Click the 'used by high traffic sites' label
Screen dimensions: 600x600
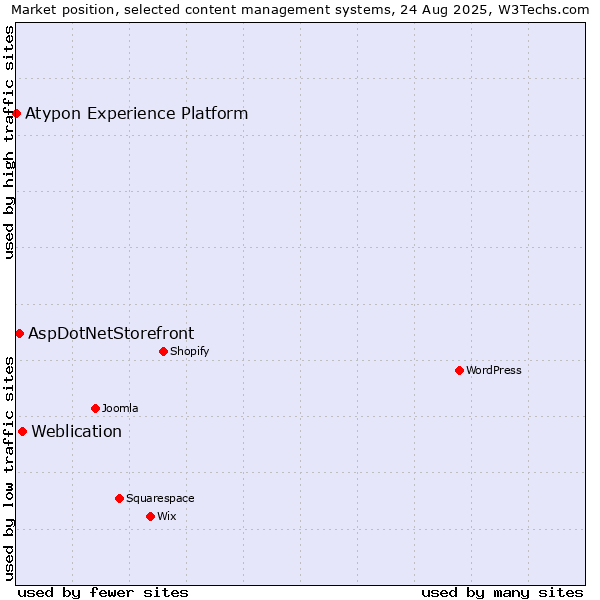[8, 142]
